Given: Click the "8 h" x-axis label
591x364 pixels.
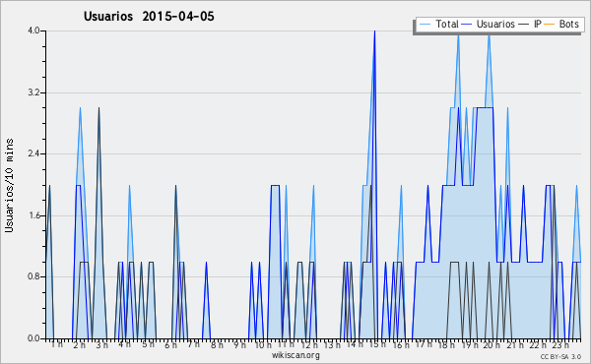Looking at the screenshot, I should click(x=217, y=344).
